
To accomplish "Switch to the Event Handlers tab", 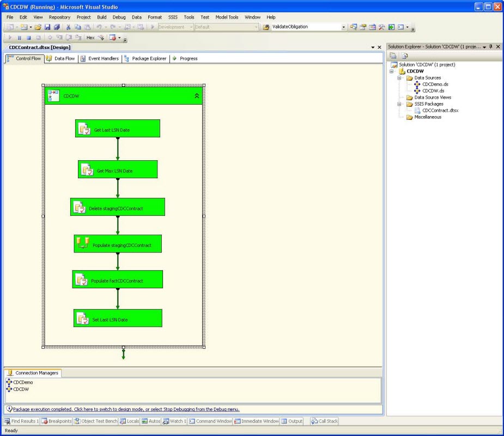I will pos(100,58).
